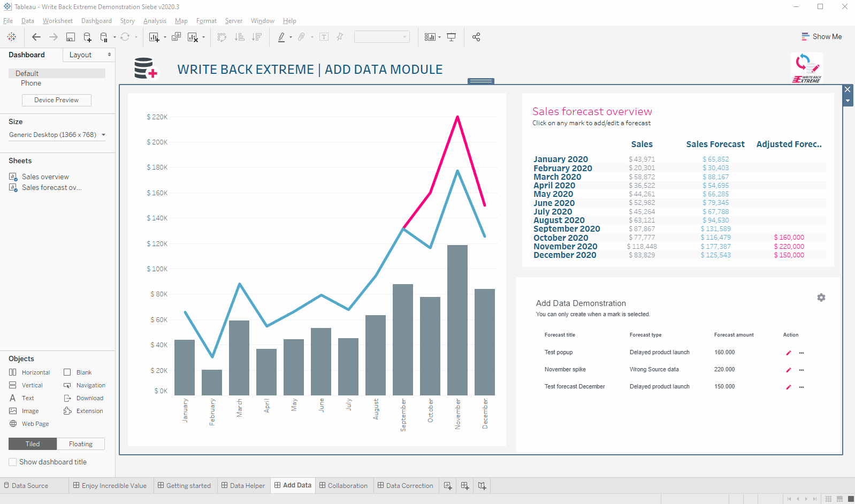Open the Size device dropdown
The width and height of the screenshot is (855, 504).
pyautogui.click(x=57, y=135)
